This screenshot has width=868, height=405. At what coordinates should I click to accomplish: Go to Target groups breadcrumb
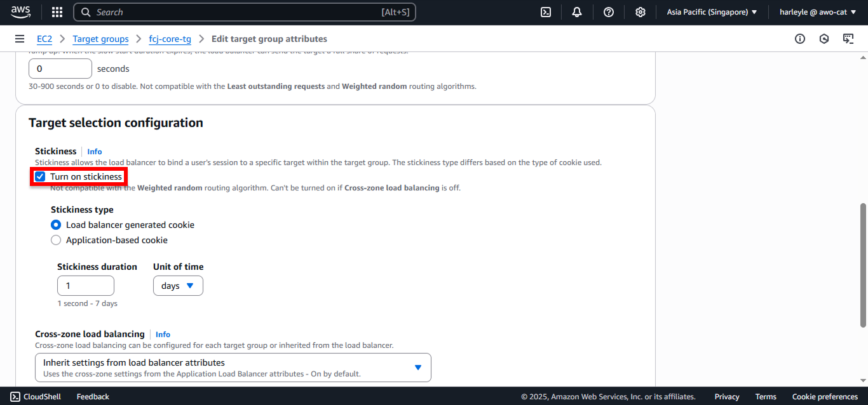click(100, 39)
